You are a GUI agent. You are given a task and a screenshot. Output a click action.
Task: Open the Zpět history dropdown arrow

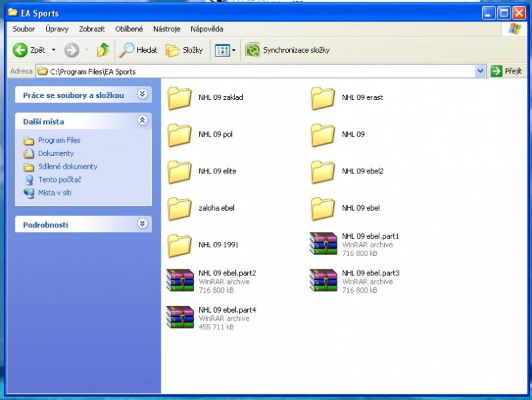[x=53, y=50]
